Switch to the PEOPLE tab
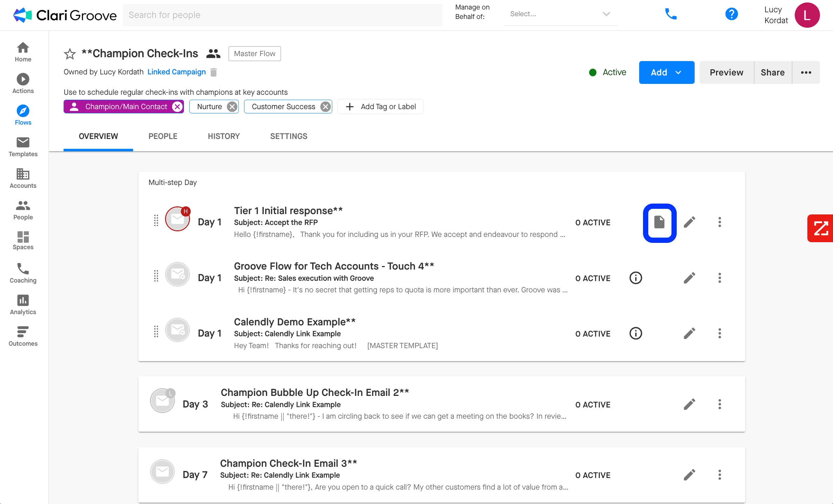This screenshot has height=504, width=833. 163,136
